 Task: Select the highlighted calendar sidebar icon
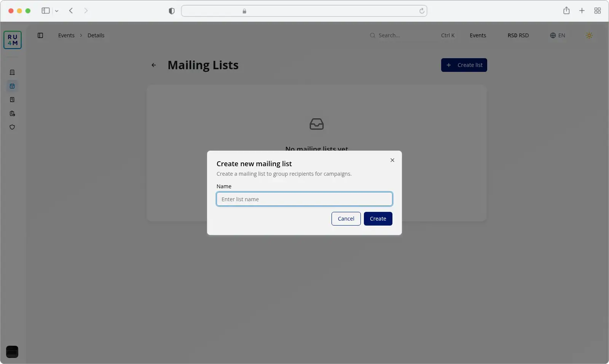point(12,86)
